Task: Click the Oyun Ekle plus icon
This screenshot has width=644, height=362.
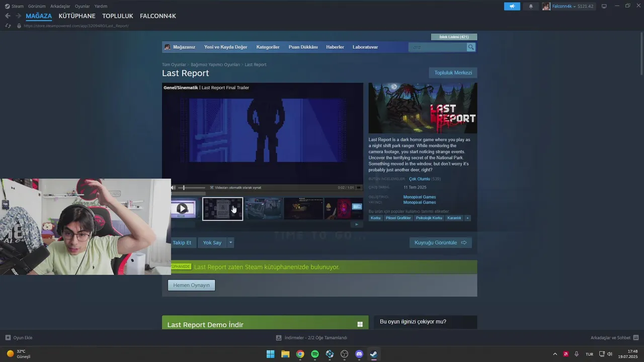Action: (x=8, y=338)
